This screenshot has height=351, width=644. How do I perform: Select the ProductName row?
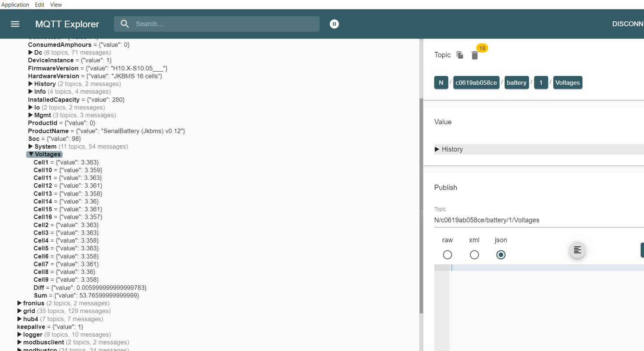[107, 131]
